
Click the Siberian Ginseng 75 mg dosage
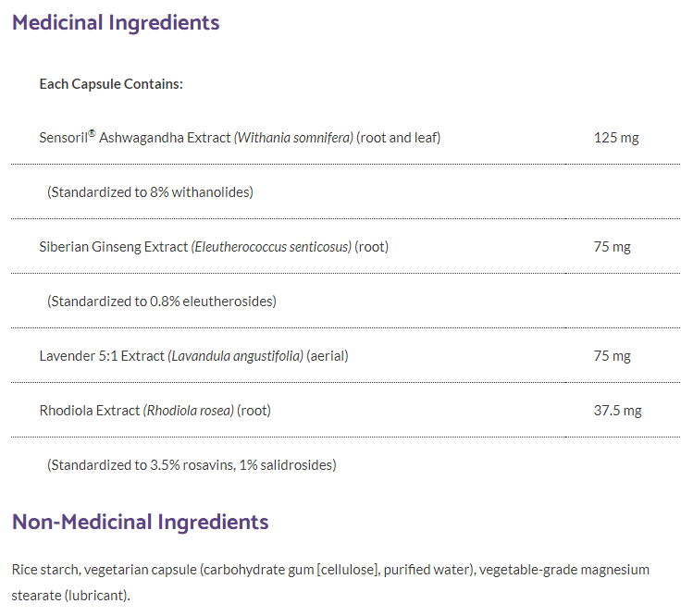point(613,247)
